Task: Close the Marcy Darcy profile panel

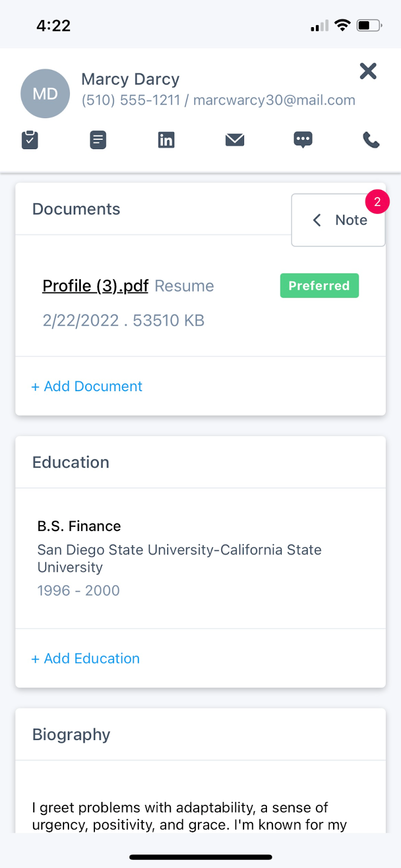Action: [368, 71]
